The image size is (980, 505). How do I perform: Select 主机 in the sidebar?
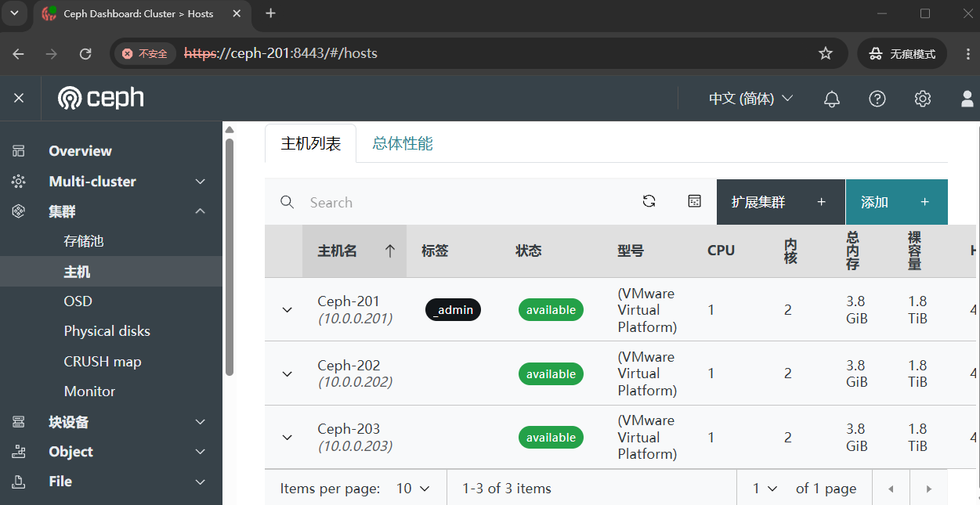pos(77,272)
